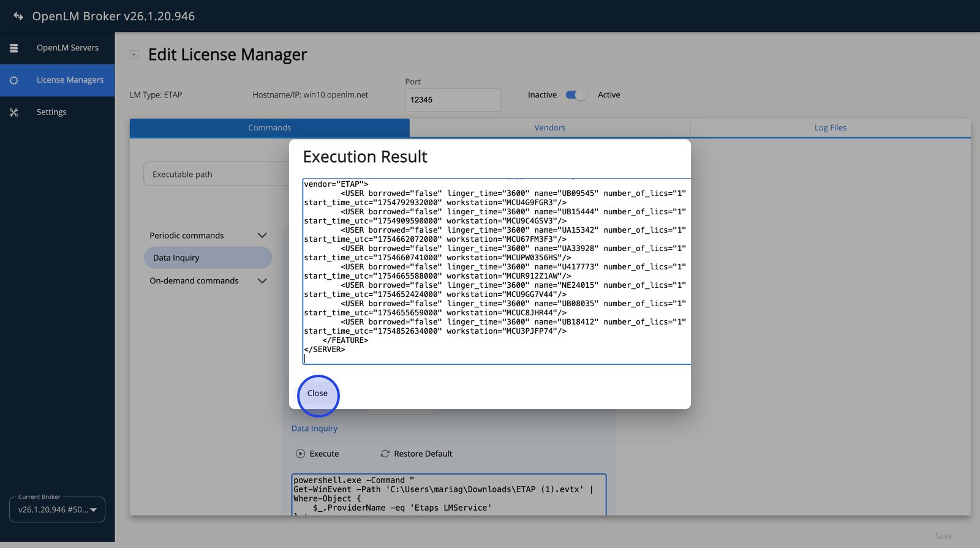Viewport: 980px width, 548px height.
Task: Select Data Inquiry command item
Action: point(208,258)
